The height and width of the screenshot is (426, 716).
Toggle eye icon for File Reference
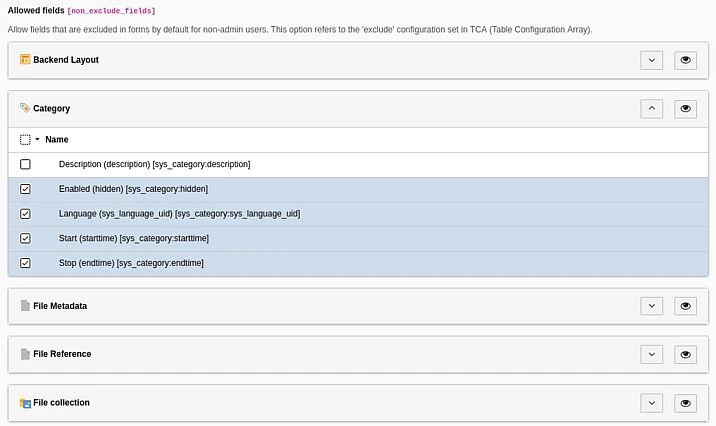[x=685, y=354]
